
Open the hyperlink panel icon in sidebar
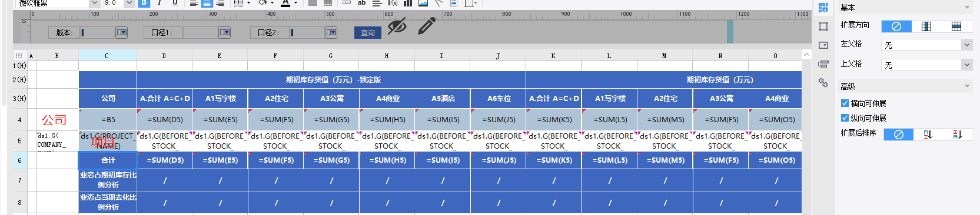(823, 82)
